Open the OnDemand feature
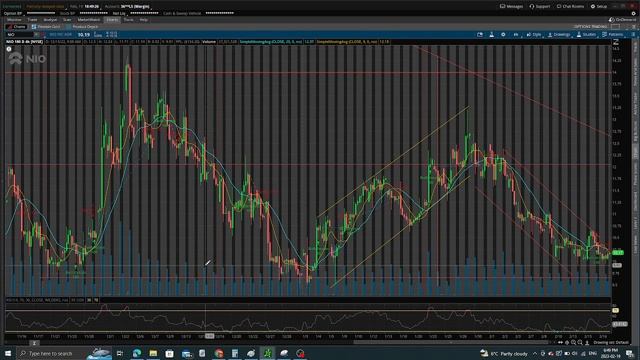Viewport: 640px width, 360px height. coord(623,20)
